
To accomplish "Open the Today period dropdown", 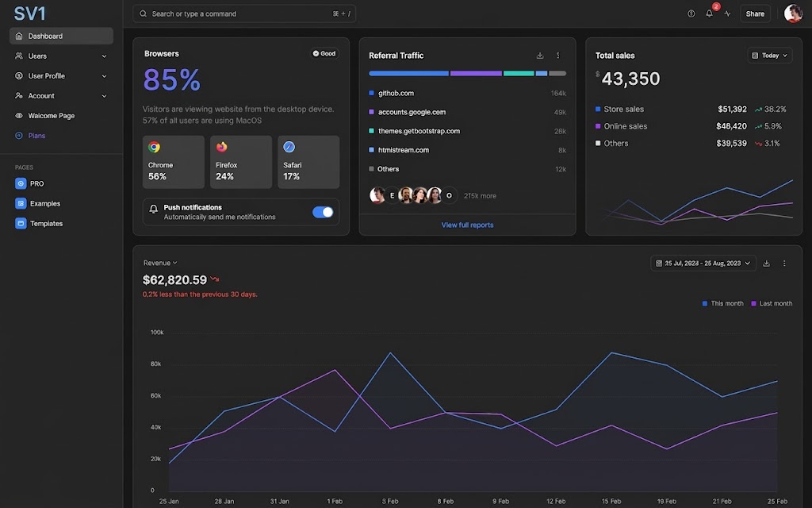I will click(x=769, y=56).
